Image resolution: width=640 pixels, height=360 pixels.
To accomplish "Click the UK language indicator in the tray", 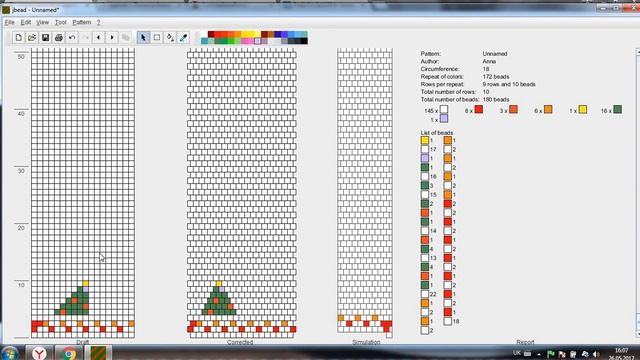I will pyautogui.click(x=517, y=353).
